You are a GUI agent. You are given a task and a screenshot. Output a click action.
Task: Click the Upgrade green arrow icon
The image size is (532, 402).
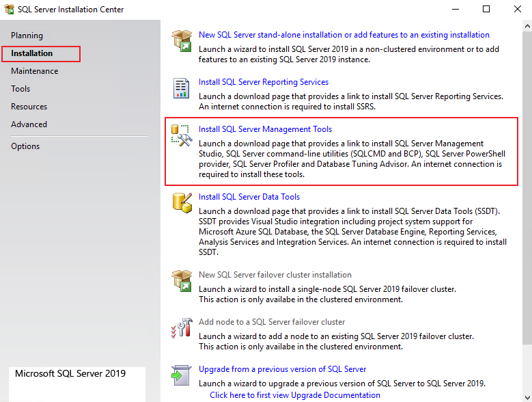click(x=182, y=375)
